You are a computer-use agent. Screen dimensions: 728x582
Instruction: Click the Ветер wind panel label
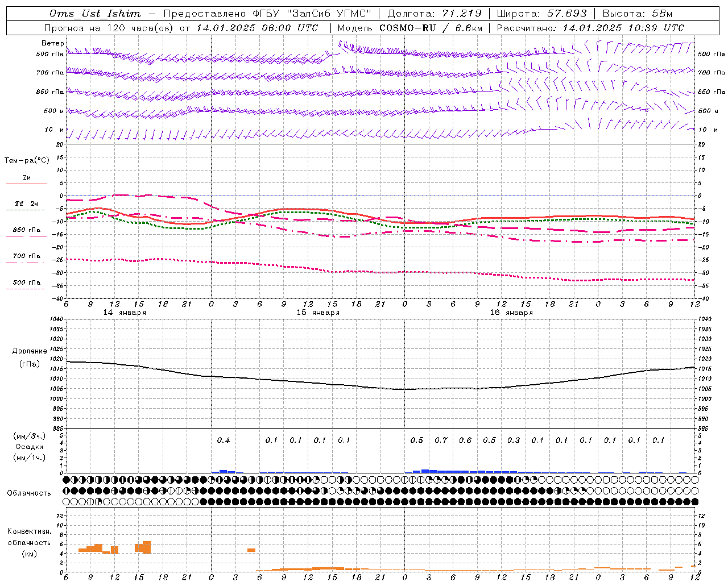52,43
